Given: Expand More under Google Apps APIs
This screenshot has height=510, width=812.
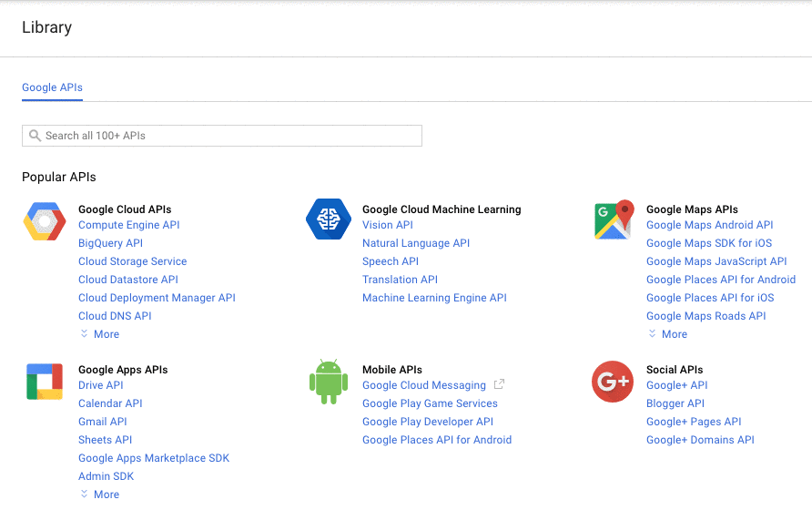Looking at the screenshot, I should pos(100,495).
